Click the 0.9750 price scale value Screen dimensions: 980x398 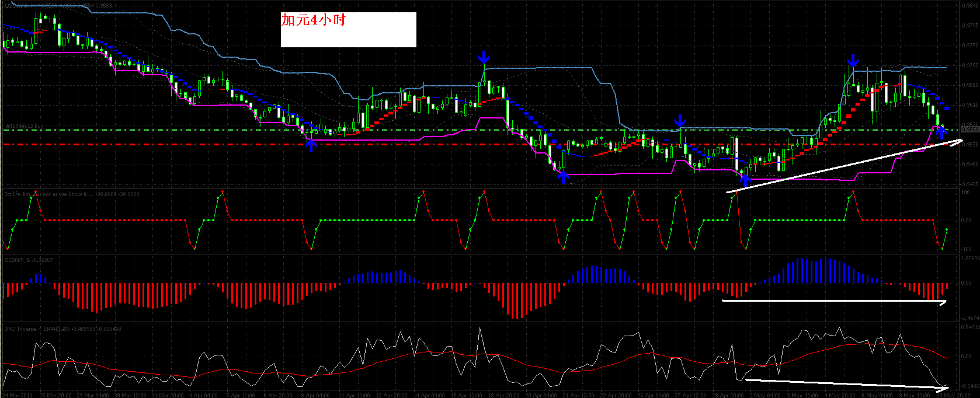click(969, 46)
